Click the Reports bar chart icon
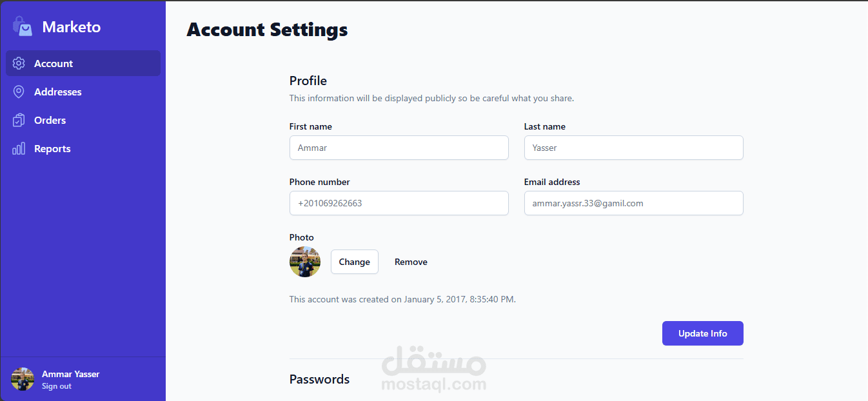 coord(19,148)
